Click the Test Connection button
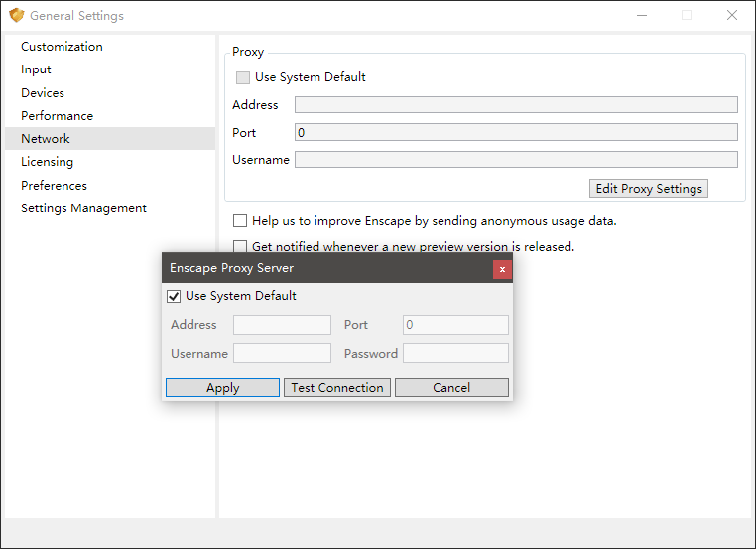Screen dimensions: 756x549 pyautogui.click(x=337, y=388)
